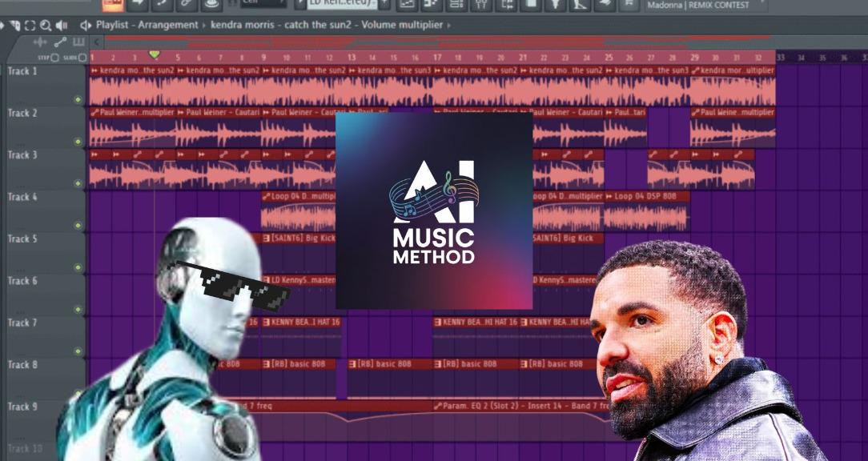Activate the select-region bracket tool

pos(30,26)
